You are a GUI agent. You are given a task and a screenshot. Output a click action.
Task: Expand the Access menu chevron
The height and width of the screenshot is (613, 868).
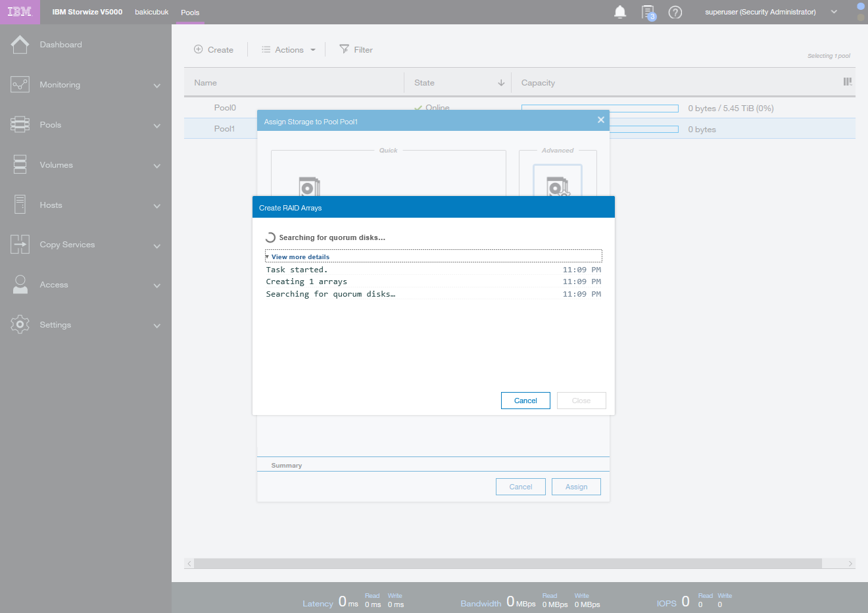[157, 285]
